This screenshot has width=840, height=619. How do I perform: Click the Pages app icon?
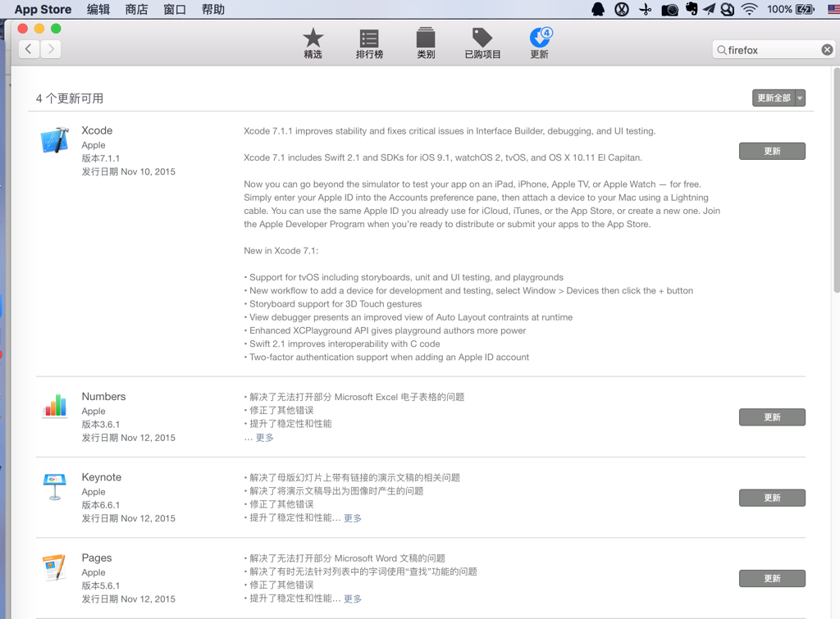point(55,567)
